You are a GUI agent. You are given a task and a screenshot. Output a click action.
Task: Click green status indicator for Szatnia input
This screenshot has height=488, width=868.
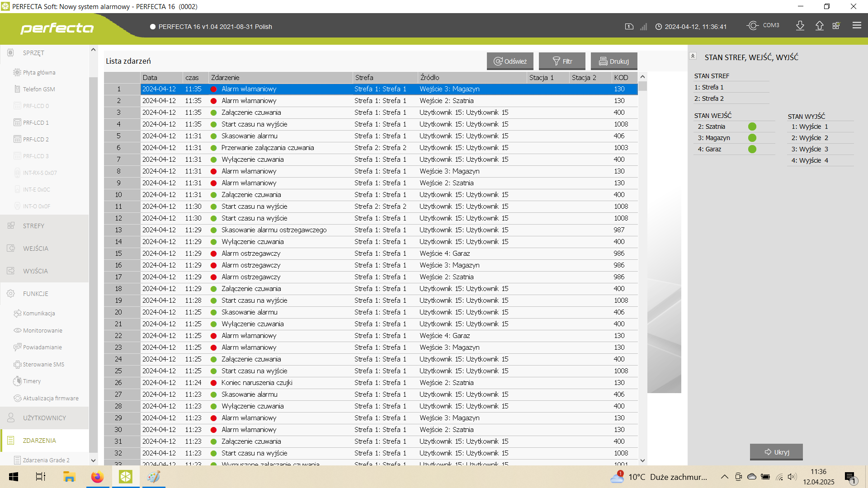[x=752, y=127]
